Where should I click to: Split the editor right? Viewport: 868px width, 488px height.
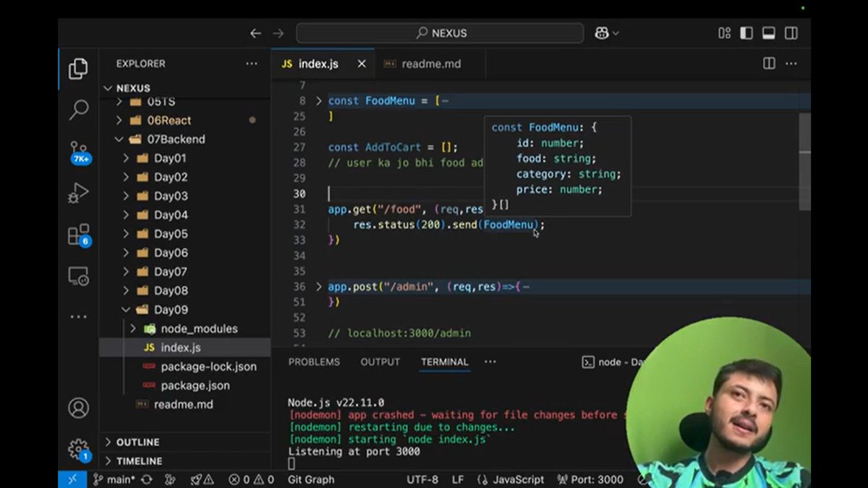pos(769,64)
